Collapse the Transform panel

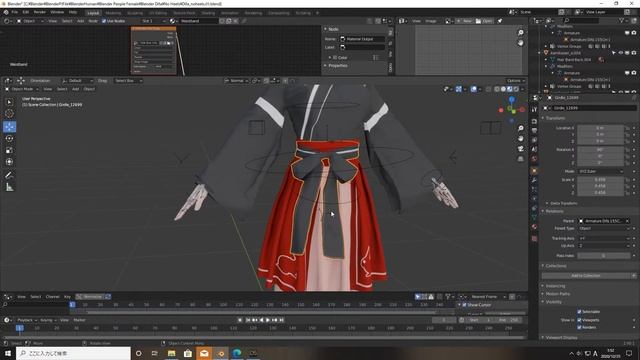[555, 118]
